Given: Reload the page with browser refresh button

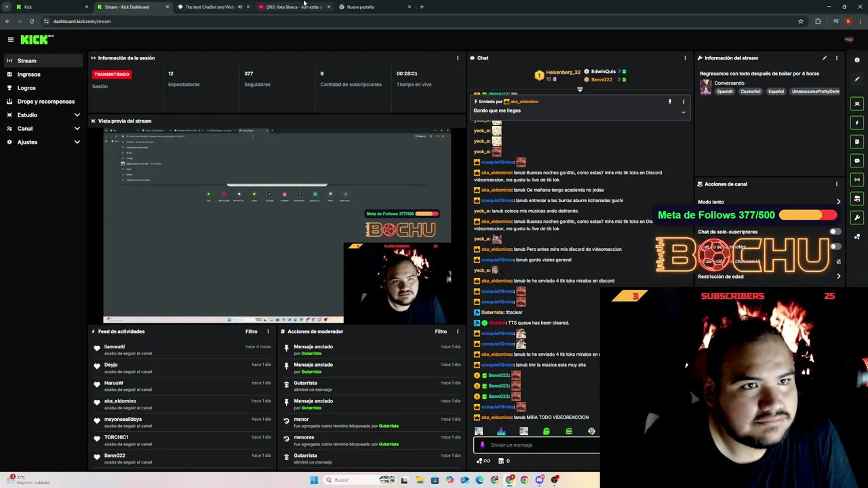Looking at the screenshot, I should pyautogui.click(x=31, y=21).
